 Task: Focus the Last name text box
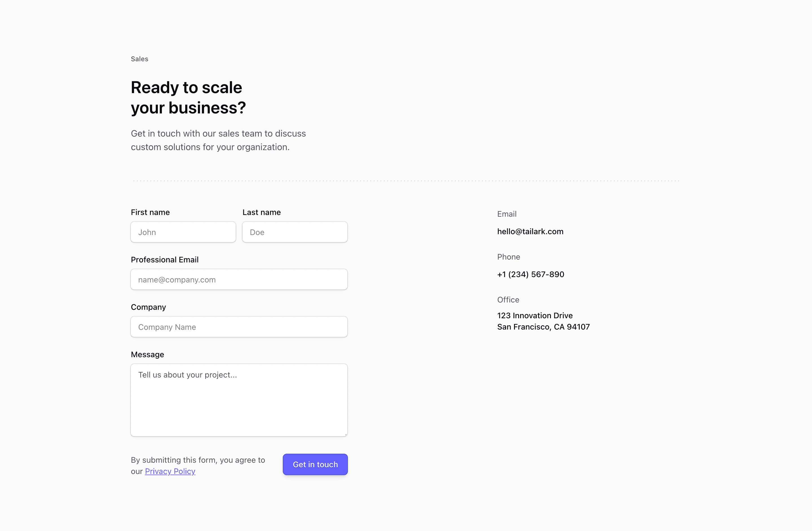[x=295, y=232]
